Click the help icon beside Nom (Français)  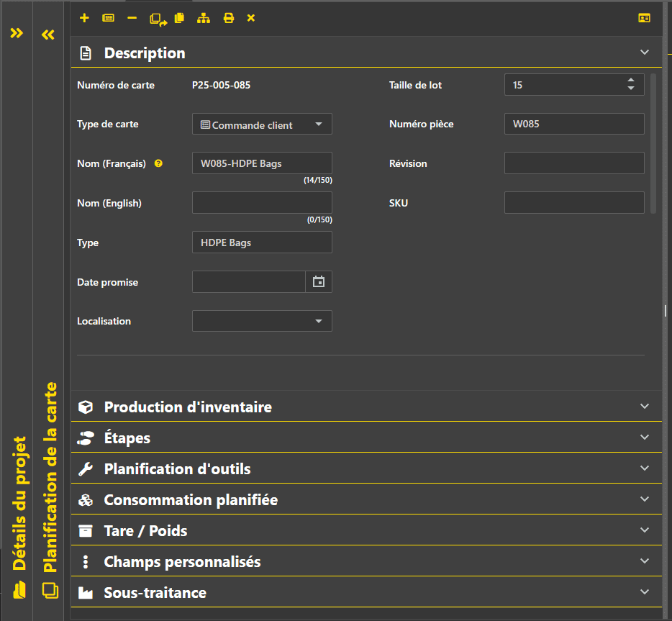158,163
